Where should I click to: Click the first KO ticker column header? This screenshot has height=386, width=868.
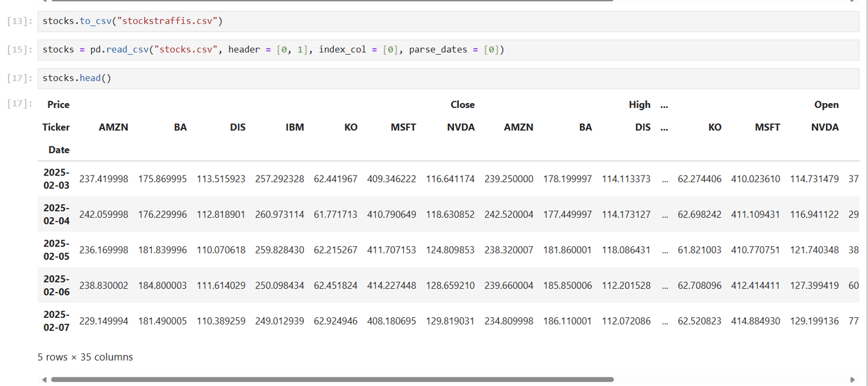(351, 127)
